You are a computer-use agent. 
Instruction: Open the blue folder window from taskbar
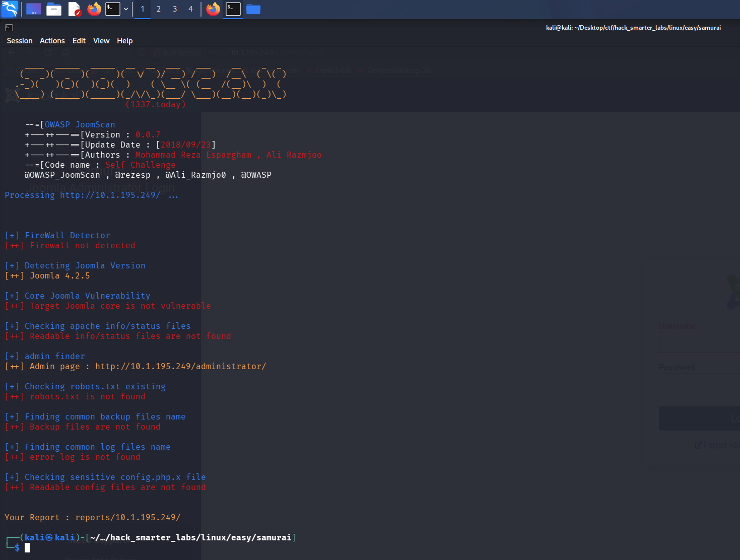(253, 9)
